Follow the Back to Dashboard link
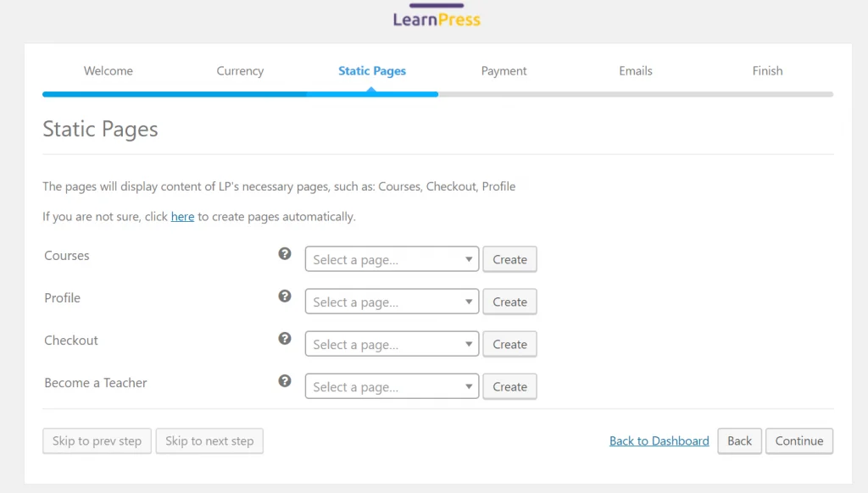This screenshot has width=868, height=493. pyautogui.click(x=659, y=440)
